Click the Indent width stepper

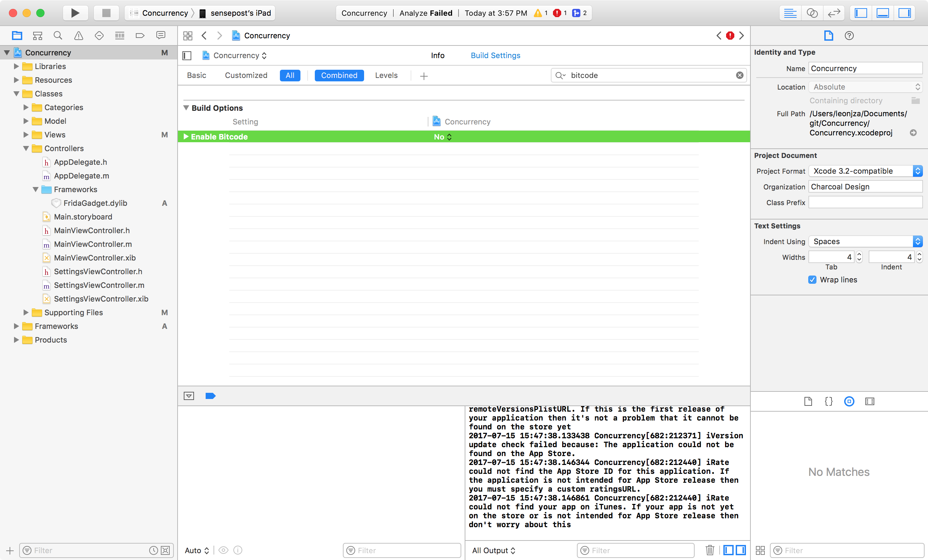pyautogui.click(x=919, y=257)
